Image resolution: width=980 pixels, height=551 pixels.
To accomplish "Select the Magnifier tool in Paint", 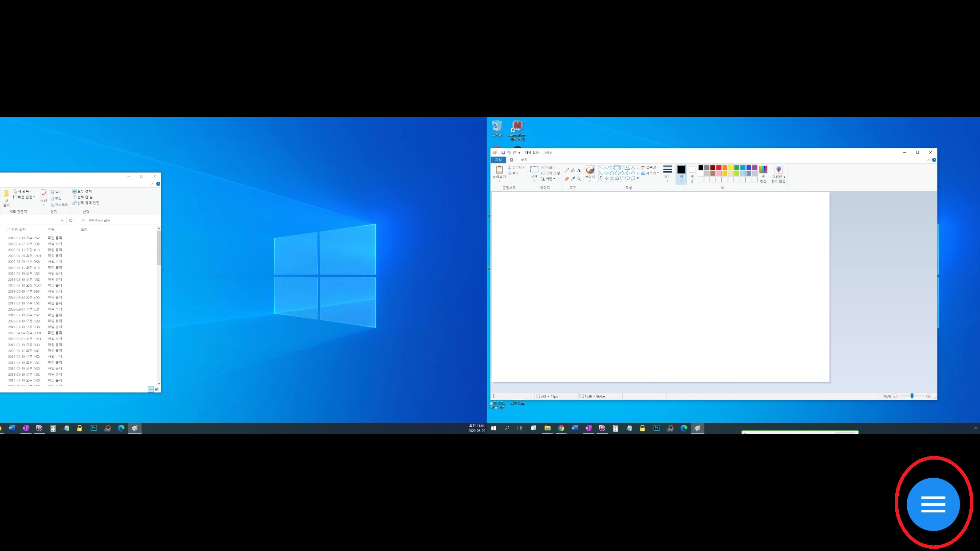I will click(579, 179).
